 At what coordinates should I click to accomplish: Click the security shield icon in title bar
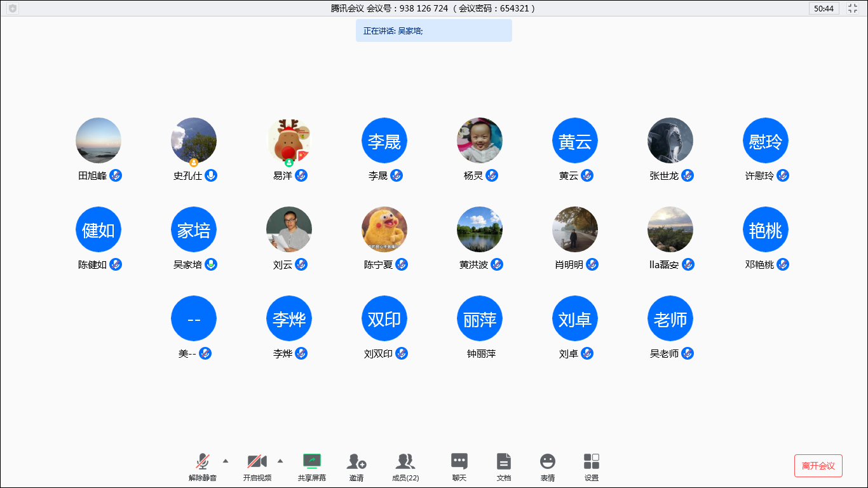(x=13, y=8)
